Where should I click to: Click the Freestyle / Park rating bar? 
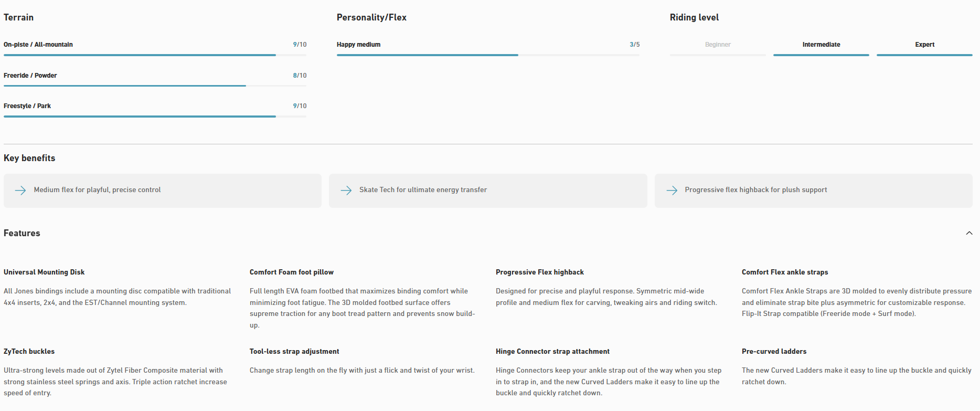(x=155, y=116)
